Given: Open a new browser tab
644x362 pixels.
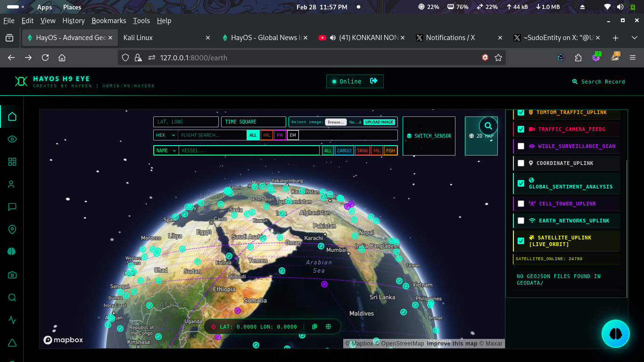Looking at the screenshot, I should pyautogui.click(x=615, y=38).
